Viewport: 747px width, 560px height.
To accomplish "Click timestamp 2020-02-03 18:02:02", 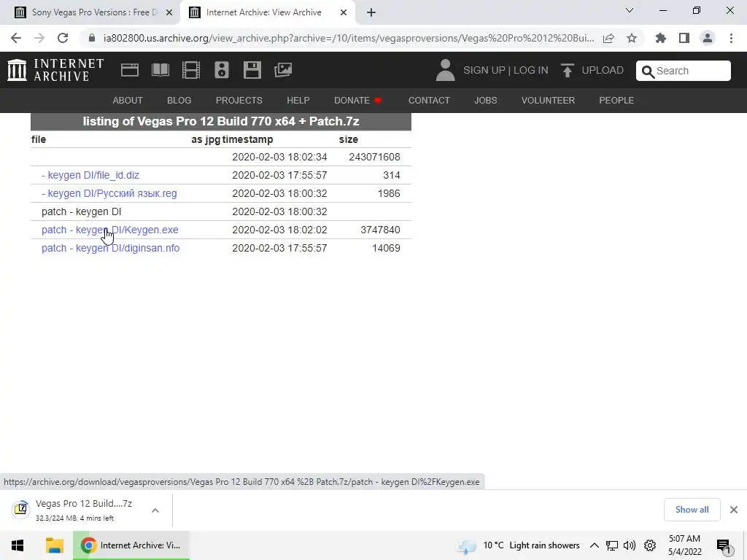I will [279, 230].
